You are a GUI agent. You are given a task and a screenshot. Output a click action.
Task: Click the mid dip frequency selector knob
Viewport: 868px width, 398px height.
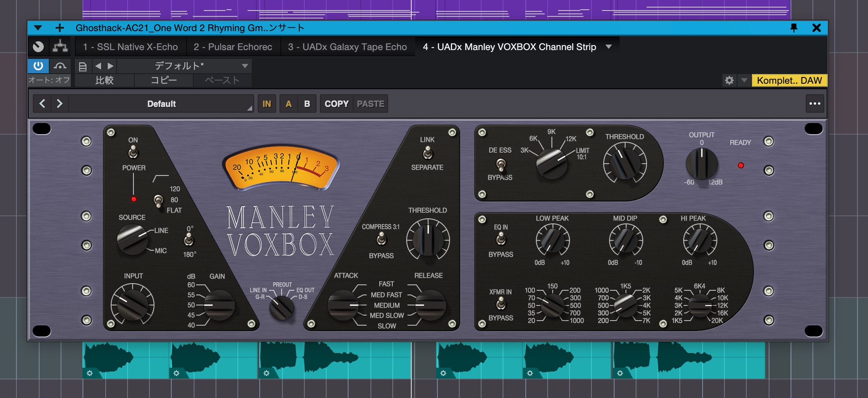626,306
